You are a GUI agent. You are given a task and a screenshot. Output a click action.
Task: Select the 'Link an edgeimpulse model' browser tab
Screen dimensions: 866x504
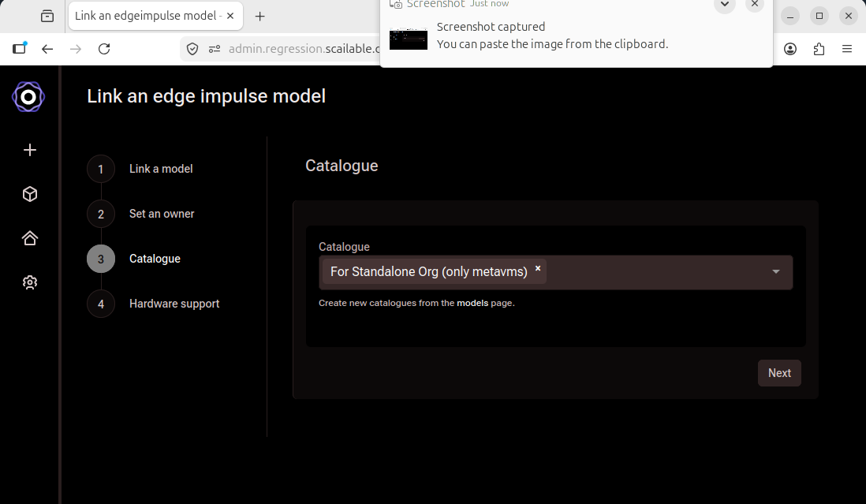click(155, 16)
